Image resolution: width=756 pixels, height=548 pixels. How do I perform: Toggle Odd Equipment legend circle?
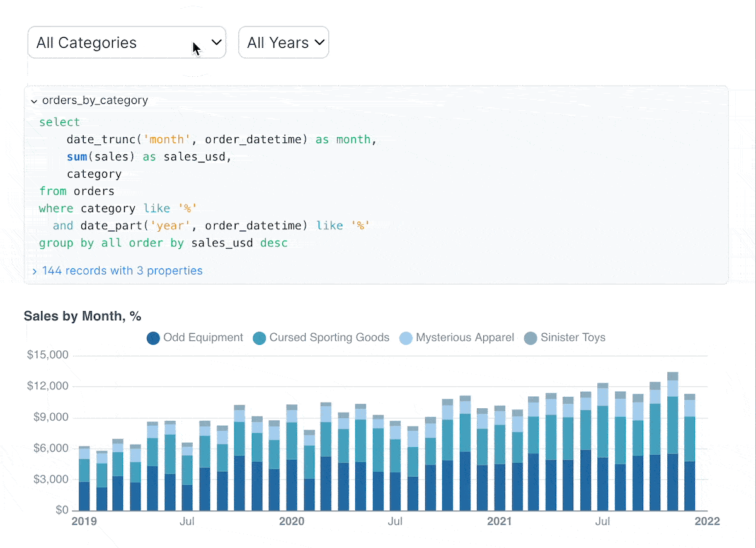coord(153,338)
